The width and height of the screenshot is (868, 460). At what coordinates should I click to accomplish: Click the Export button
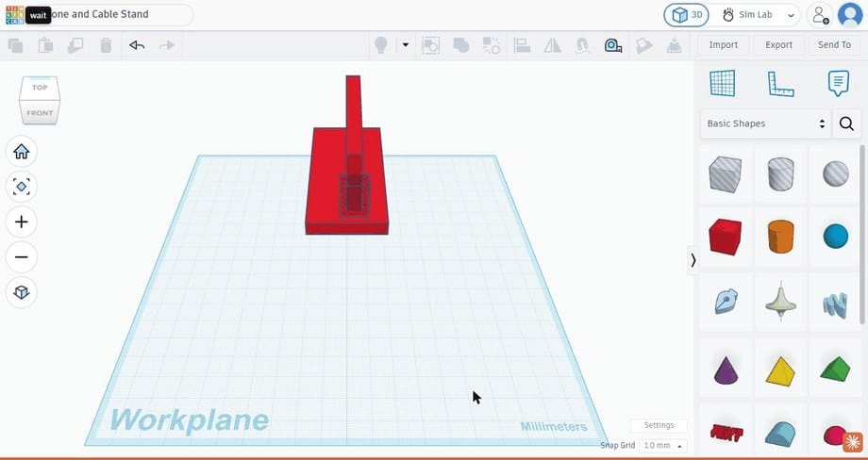click(779, 45)
